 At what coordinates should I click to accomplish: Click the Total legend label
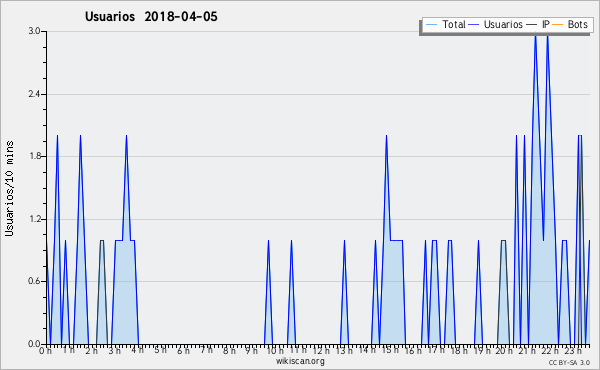[454, 24]
